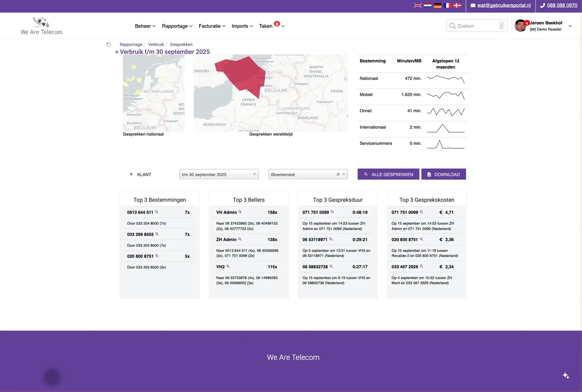Image resolution: width=582 pixels, height=392 pixels.
Task: Expand the Jeroen Beekhof user menu chevron
Action: [570, 26]
